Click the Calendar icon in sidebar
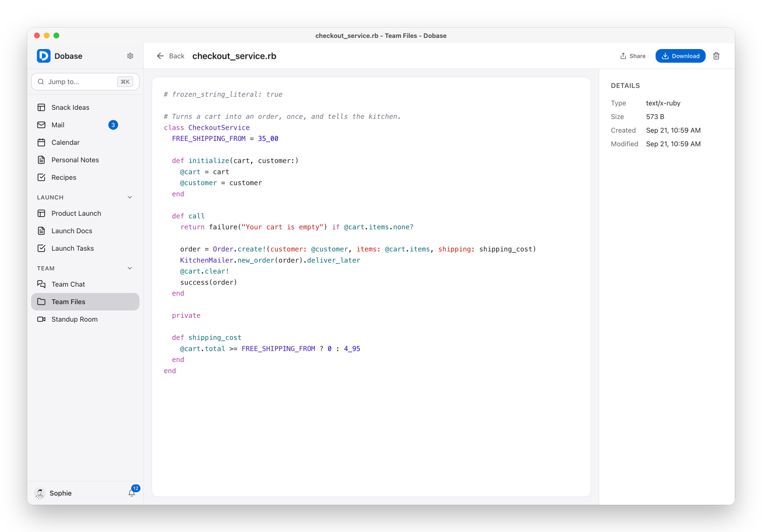This screenshot has width=762, height=532. click(41, 142)
